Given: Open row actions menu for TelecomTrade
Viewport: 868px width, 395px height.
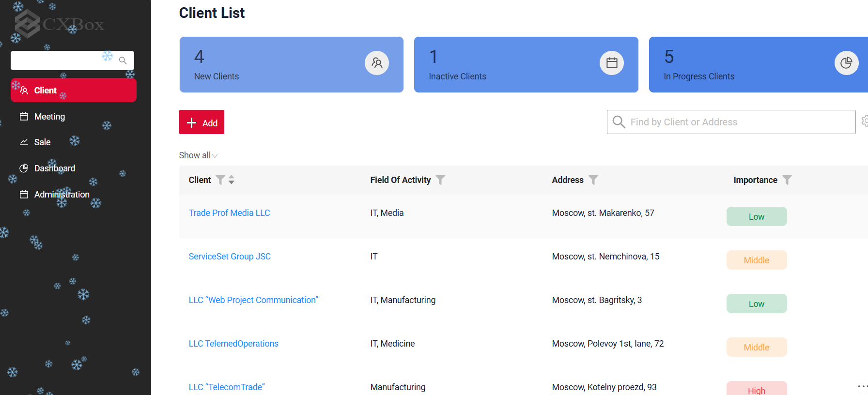Looking at the screenshot, I should coord(862,386).
